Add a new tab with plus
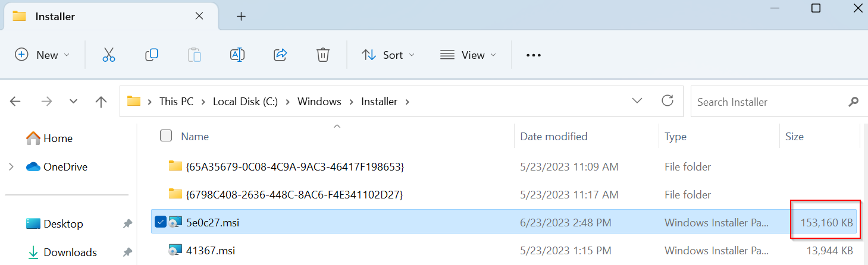 [x=241, y=16]
